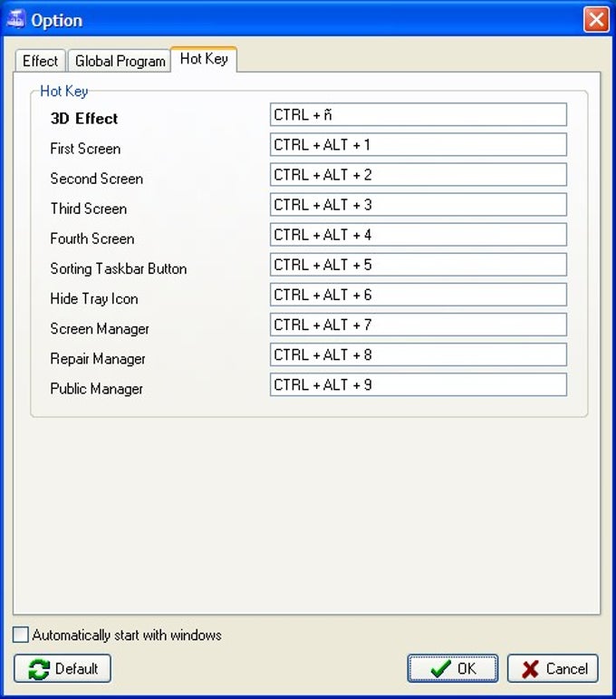Open the Global Program tab
Viewport: 616px width, 699px height.
point(120,61)
